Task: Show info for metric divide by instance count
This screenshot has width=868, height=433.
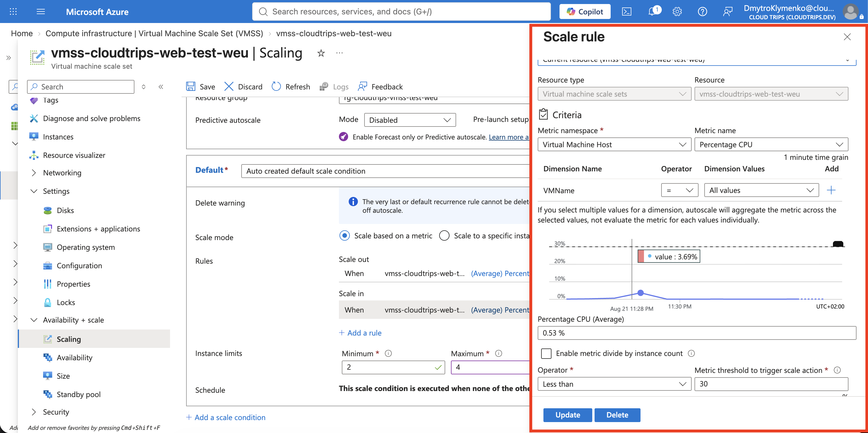Action: coord(691,353)
